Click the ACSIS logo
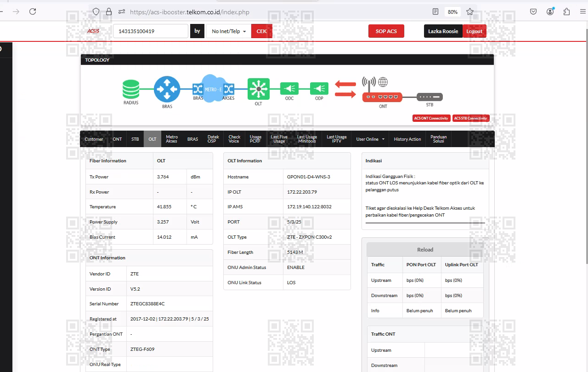This screenshot has width=588, height=372. pyautogui.click(x=93, y=31)
